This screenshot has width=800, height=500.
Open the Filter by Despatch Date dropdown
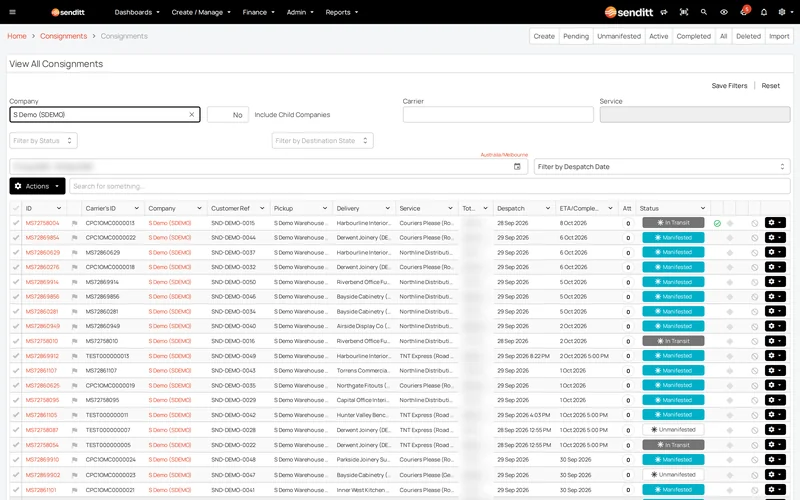[x=662, y=167]
